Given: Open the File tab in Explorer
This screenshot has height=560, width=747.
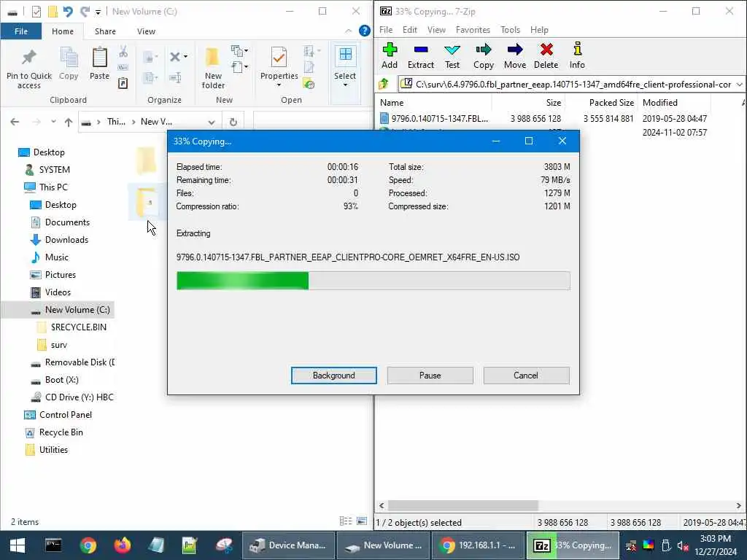Looking at the screenshot, I should coord(21,31).
